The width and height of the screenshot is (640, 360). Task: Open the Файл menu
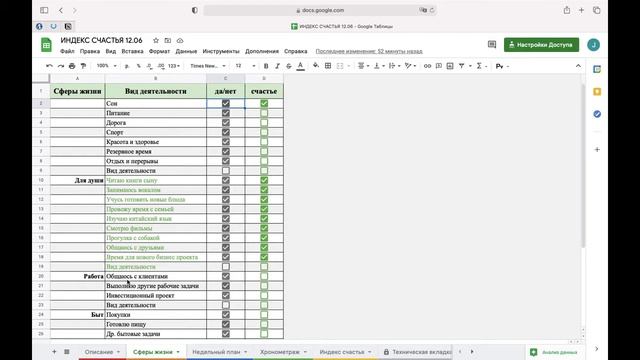tap(67, 51)
